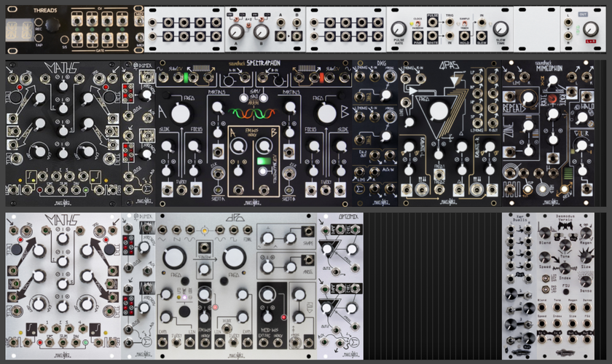Click the FSU button on Desmodus Versio

point(565,291)
